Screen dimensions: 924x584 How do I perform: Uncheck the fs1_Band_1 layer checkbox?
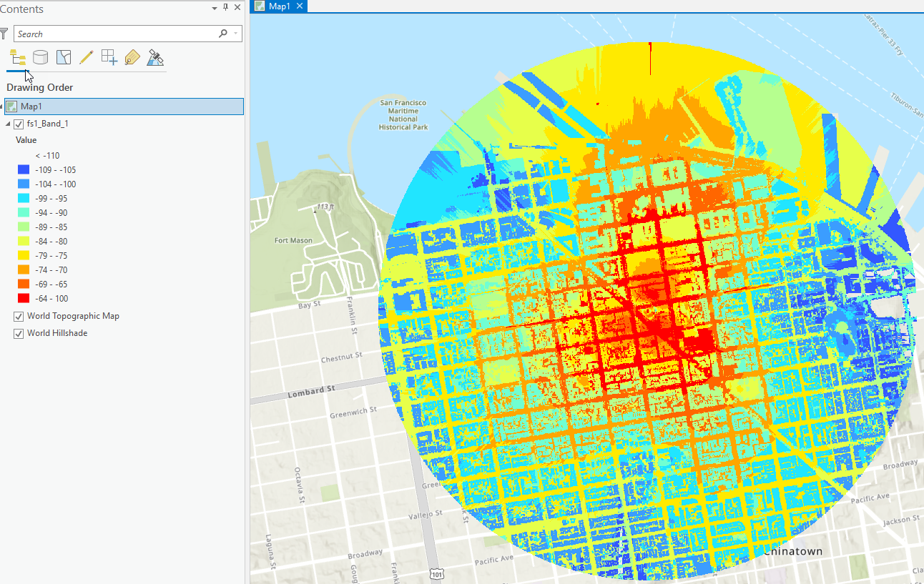[19, 124]
